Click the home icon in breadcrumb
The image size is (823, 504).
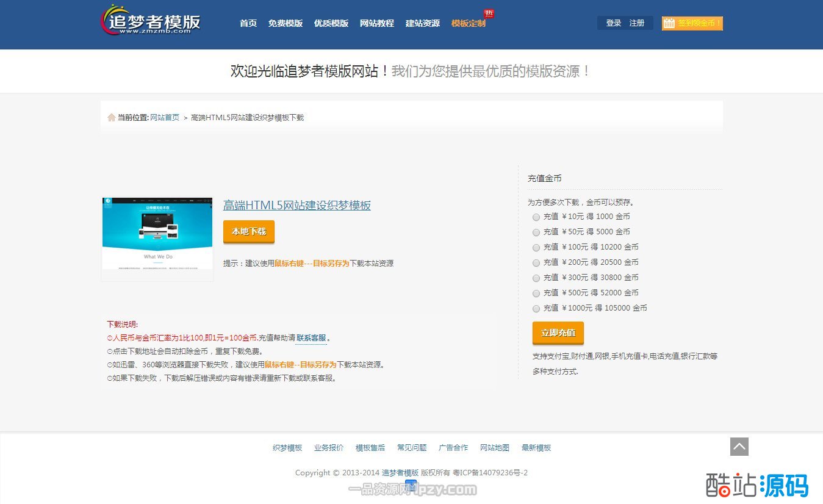(111, 117)
